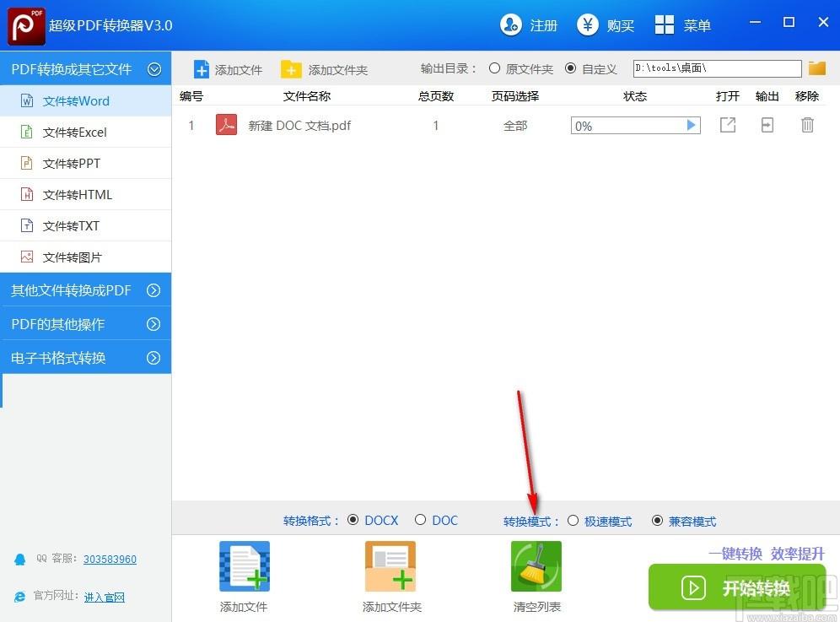Select 文件转Excel menu item
The image size is (840, 622).
86,132
